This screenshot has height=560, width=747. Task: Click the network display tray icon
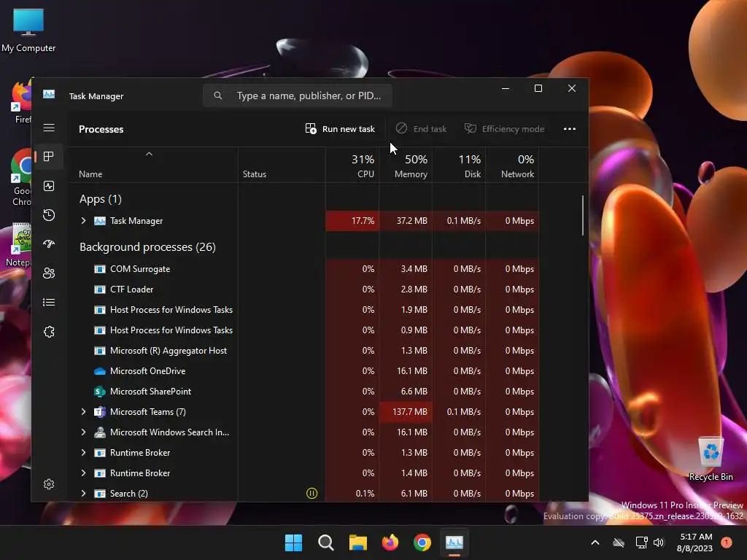tap(641, 542)
